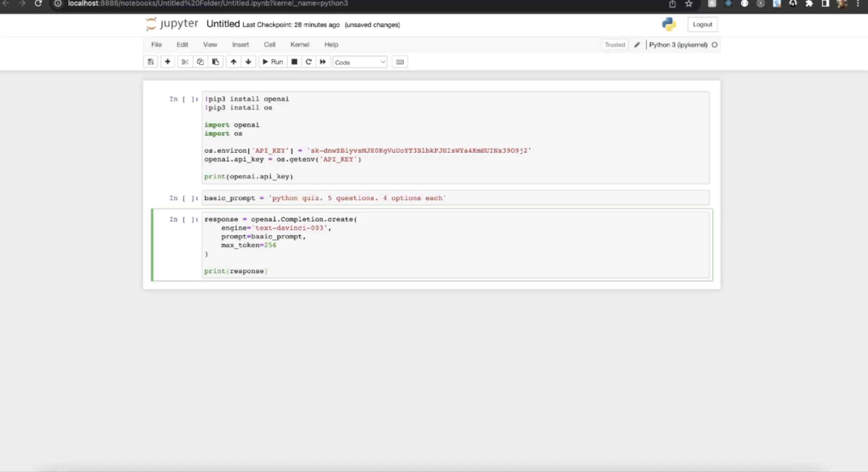The width and height of the screenshot is (868, 472).
Task: Open the Kernel menu
Action: click(x=300, y=45)
